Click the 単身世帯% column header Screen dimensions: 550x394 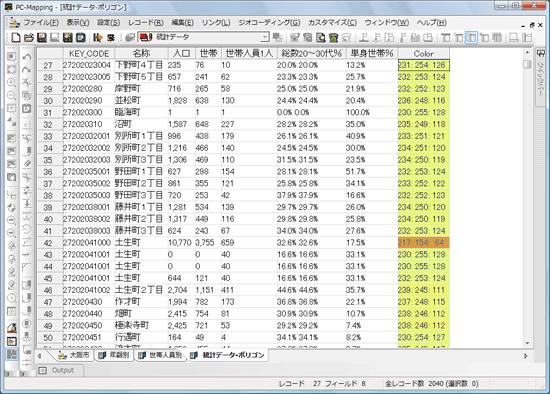pyautogui.click(x=372, y=53)
